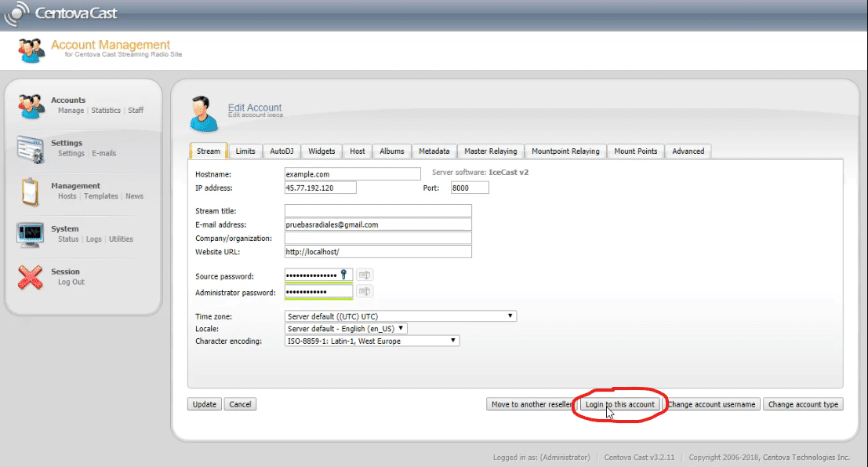Click the key icon in Source password field

tap(343, 275)
